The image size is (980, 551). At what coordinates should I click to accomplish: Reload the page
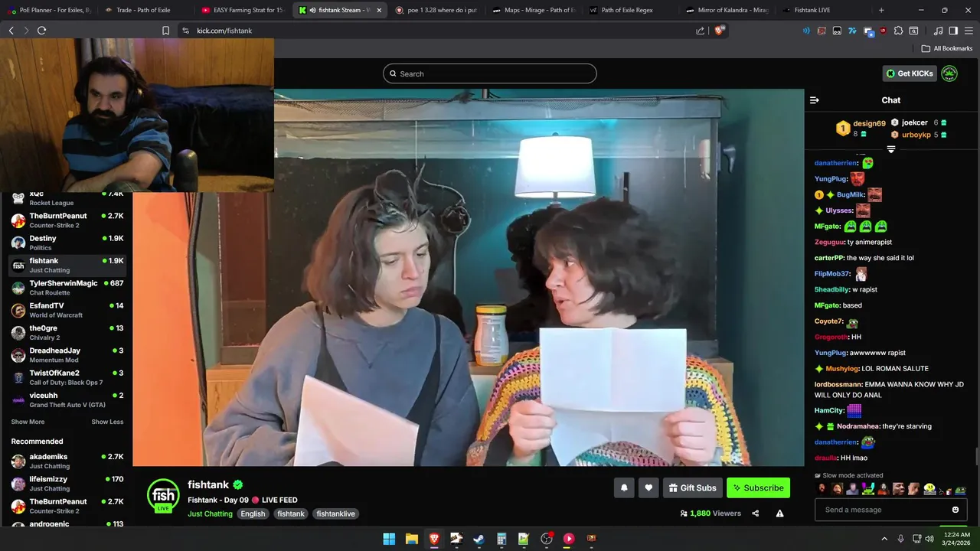tap(41, 31)
